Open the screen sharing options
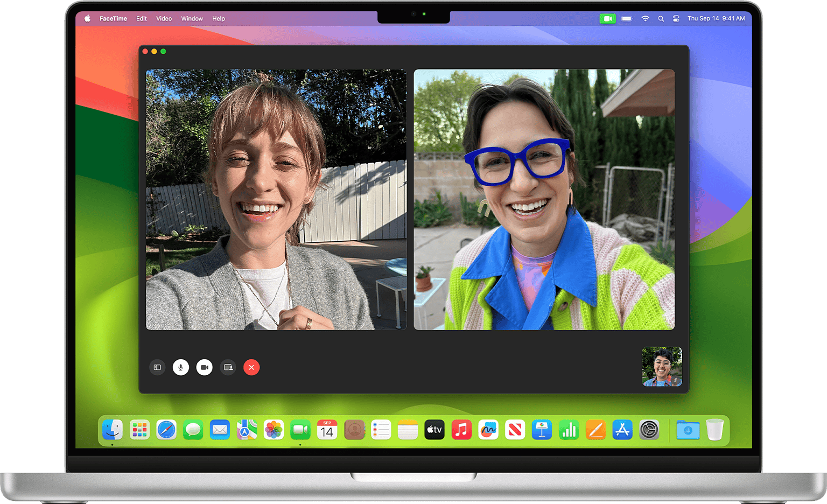Viewport: 827px width, 504px height. coord(228,367)
